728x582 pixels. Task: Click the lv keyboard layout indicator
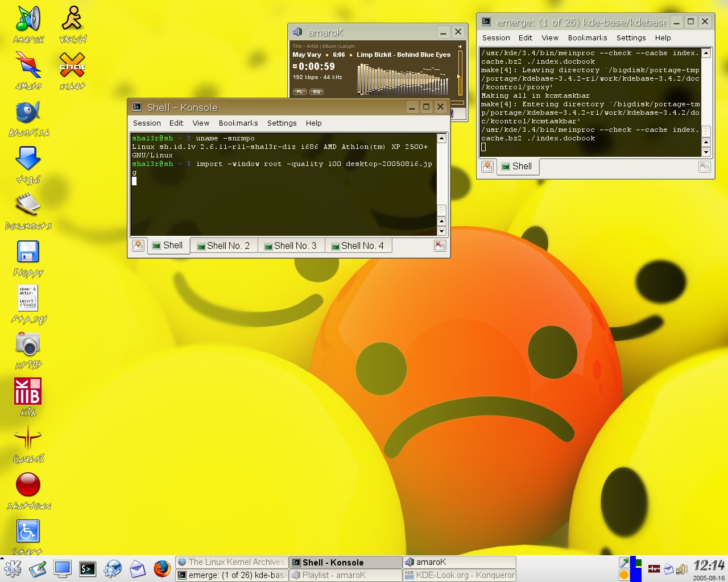click(654, 568)
